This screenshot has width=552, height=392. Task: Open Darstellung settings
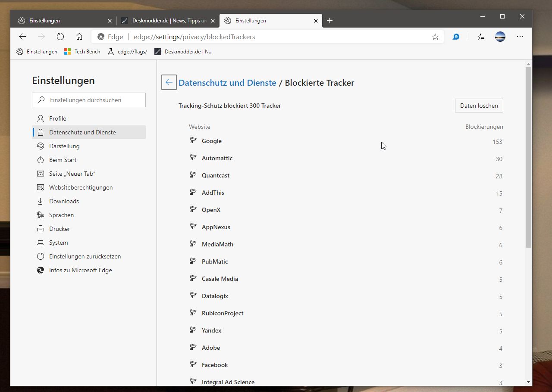pyautogui.click(x=89, y=146)
